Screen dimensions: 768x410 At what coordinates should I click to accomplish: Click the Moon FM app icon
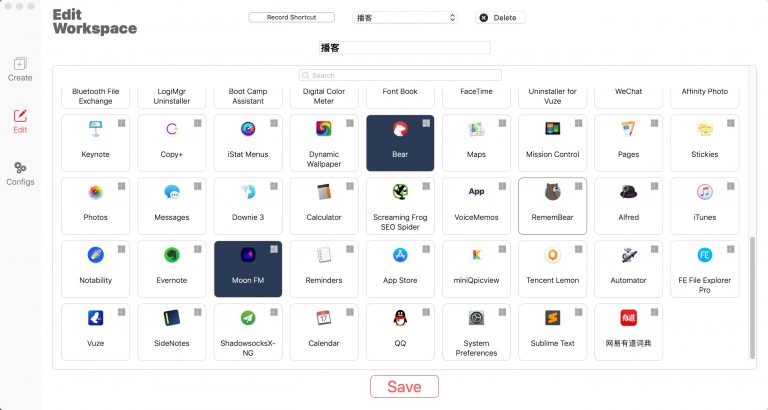click(x=248, y=255)
